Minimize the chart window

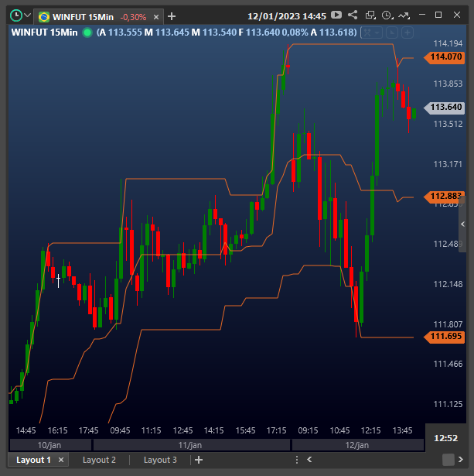point(422,15)
